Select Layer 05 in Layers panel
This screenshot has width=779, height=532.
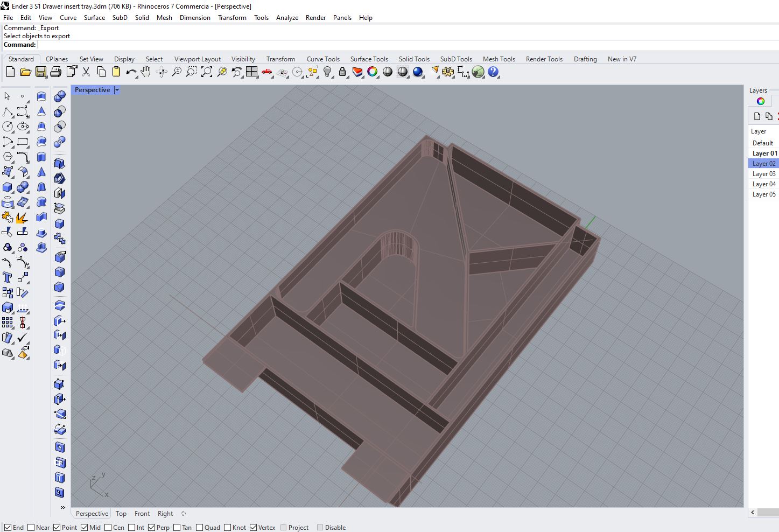[x=763, y=194]
